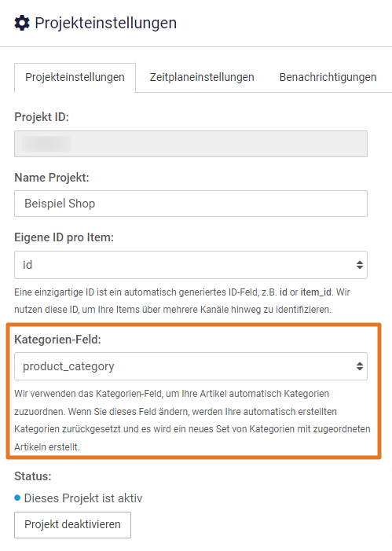Click the Dieses Projekt ist aktiv text
392x551 pixels.
[83, 498]
